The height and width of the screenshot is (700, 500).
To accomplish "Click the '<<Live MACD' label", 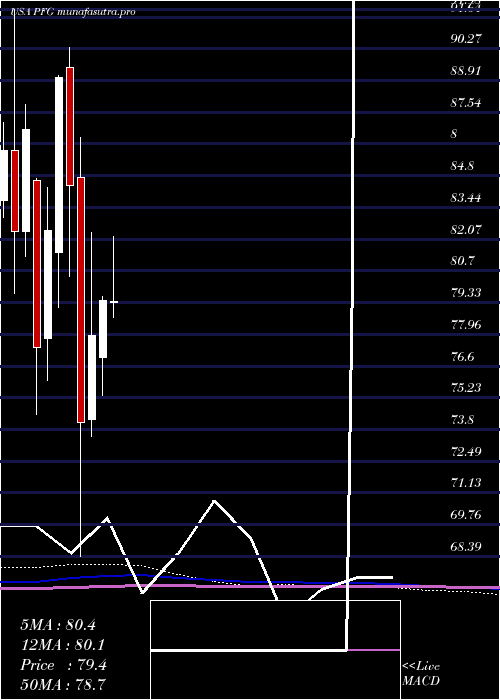I will pyautogui.click(x=421, y=674).
